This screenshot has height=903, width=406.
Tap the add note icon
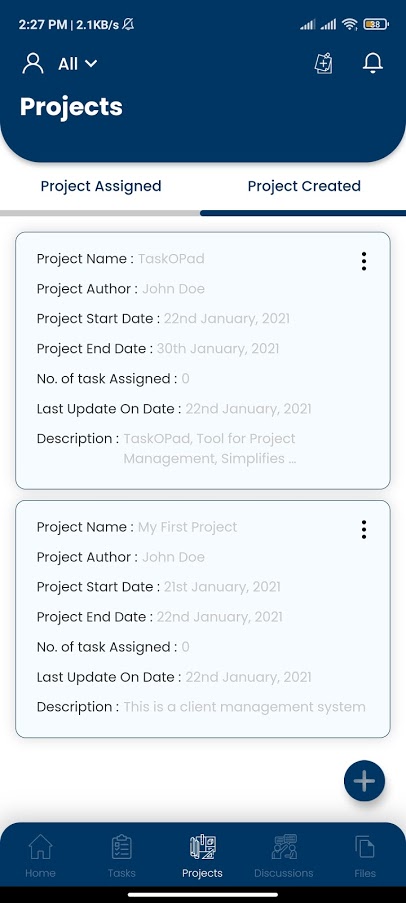[x=324, y=63]
